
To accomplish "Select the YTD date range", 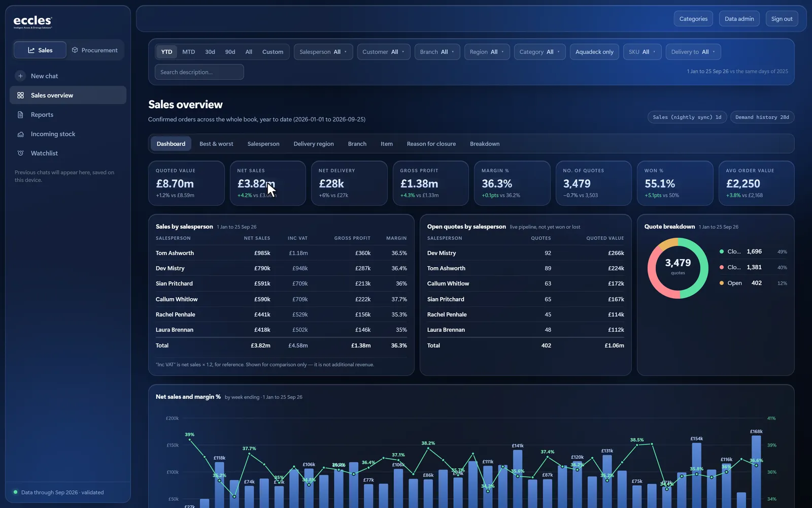I will 166,52.
